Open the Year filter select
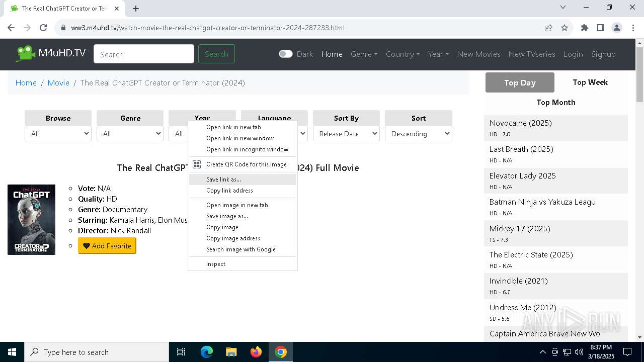The image size is (644, 362). pos(179,134)
